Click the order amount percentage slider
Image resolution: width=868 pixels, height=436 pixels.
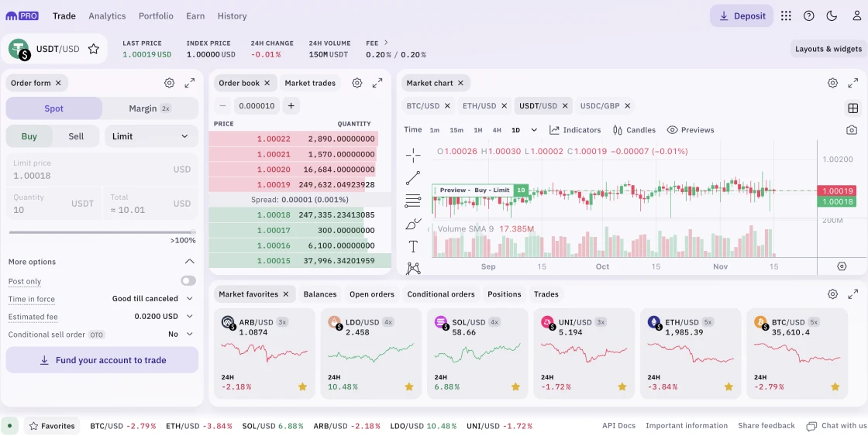(102, 232)
